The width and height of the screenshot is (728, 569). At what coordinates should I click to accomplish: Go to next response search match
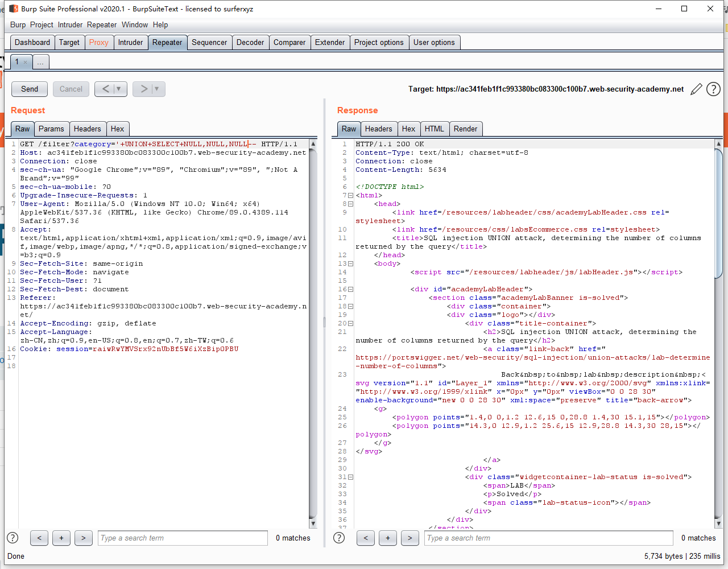[410, 538]
